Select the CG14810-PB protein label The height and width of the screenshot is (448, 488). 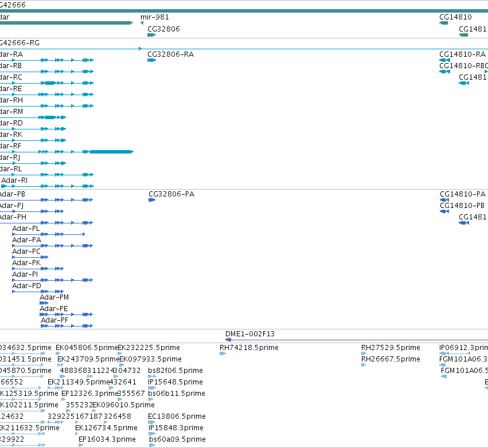pos(462,206)
